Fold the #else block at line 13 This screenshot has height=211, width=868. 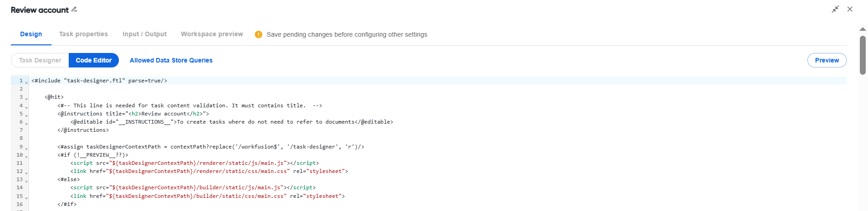point(27,181)
